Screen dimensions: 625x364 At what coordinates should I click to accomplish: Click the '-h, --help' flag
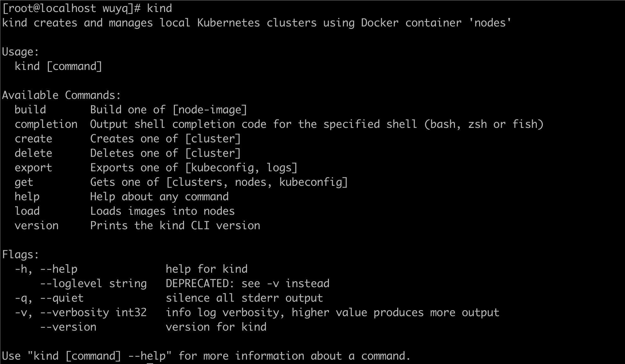click(46, 269)
